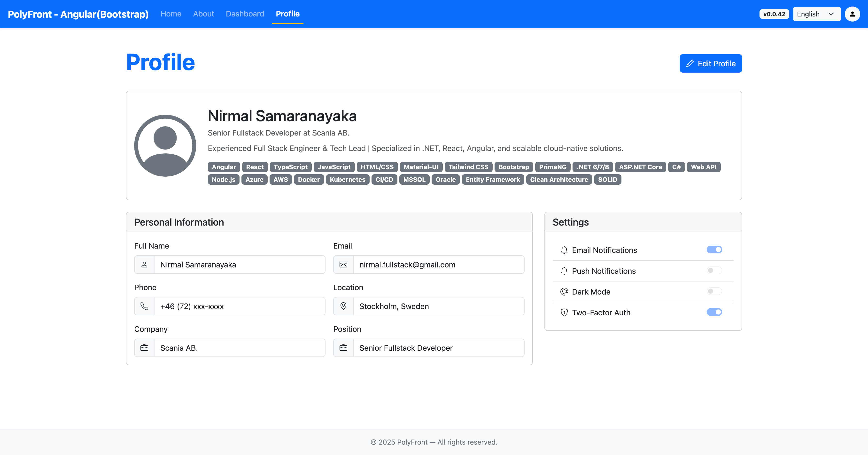Click the Kubernetes skill badge
868x455 pixels.
point(347,179)
